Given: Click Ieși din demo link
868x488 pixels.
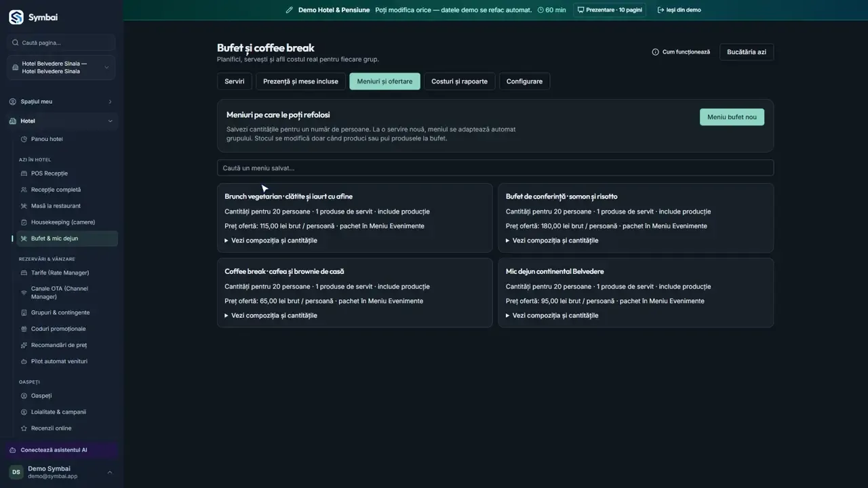Looking at the screenshot, I should pos(679,10).
